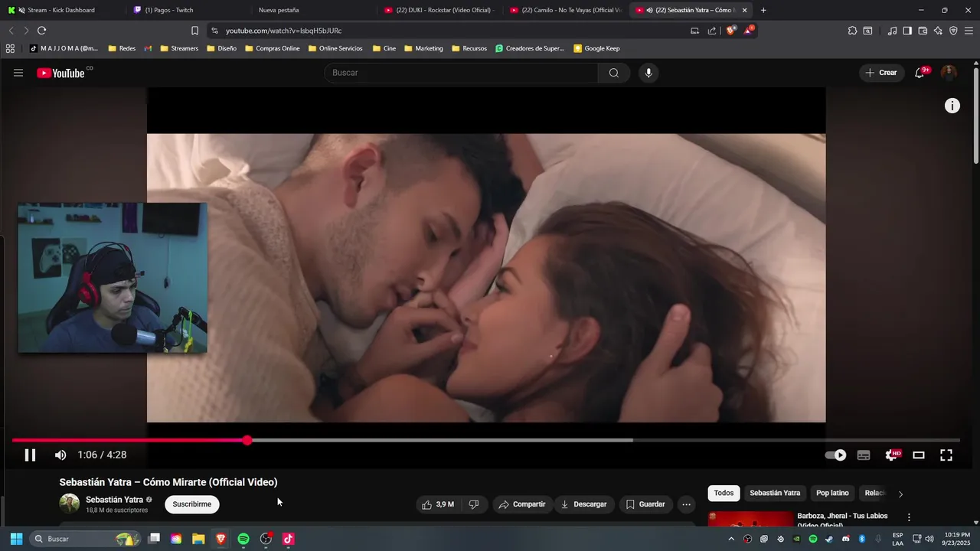
Task: Open the TikTok app in the taskbar
Action: tap(288, 539)
